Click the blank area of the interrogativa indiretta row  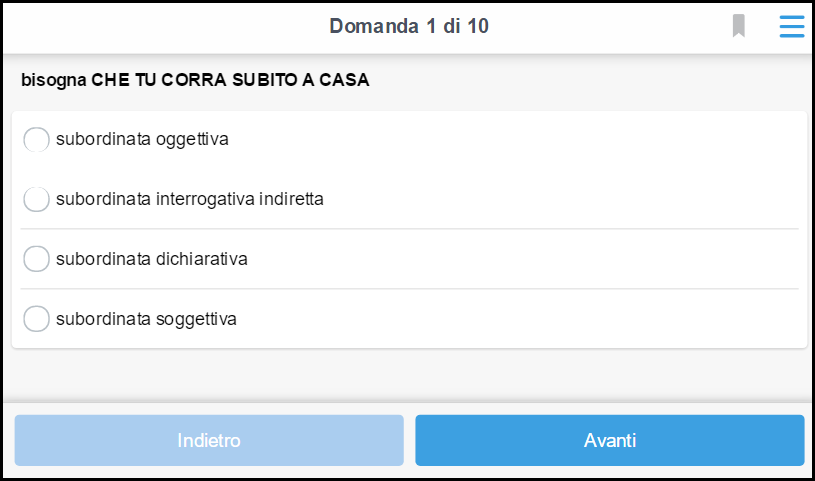pos(561,199)
